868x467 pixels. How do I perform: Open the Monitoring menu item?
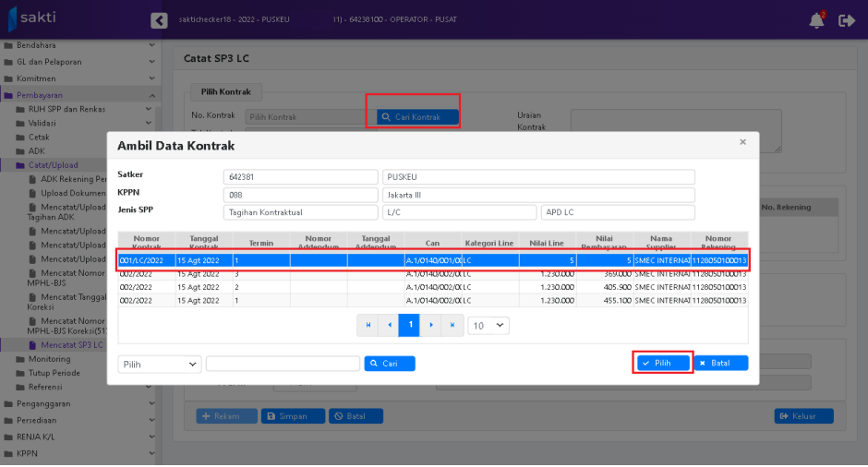click(x=49, y=359)
